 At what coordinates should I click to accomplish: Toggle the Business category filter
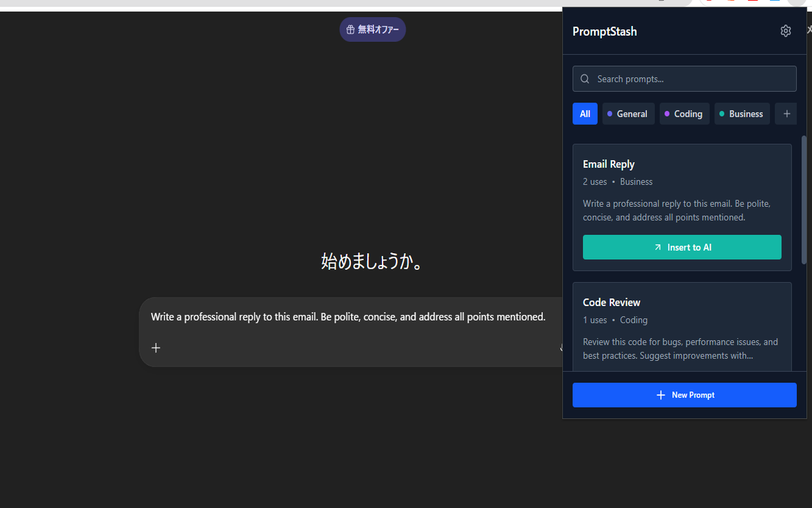[742, 114]
